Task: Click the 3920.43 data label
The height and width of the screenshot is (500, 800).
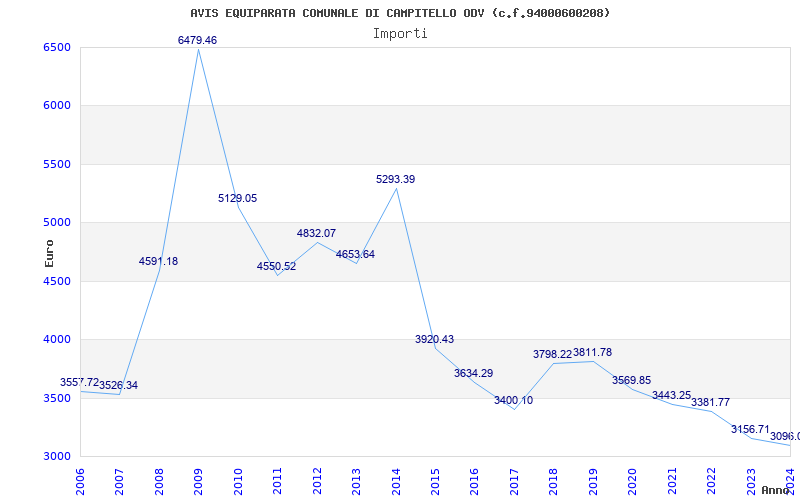Action: 434,339
